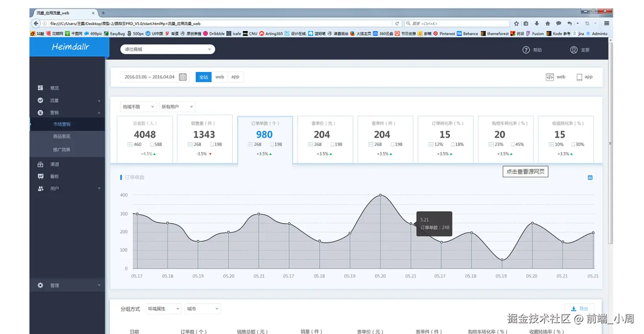The height and width of the screenshot is (334, 644).
Task: Click the browser back arrow button
Action: 36,23
